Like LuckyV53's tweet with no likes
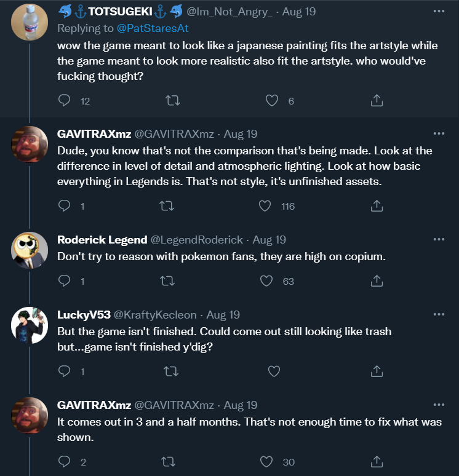The image size is (459, 476). (274, 371)
